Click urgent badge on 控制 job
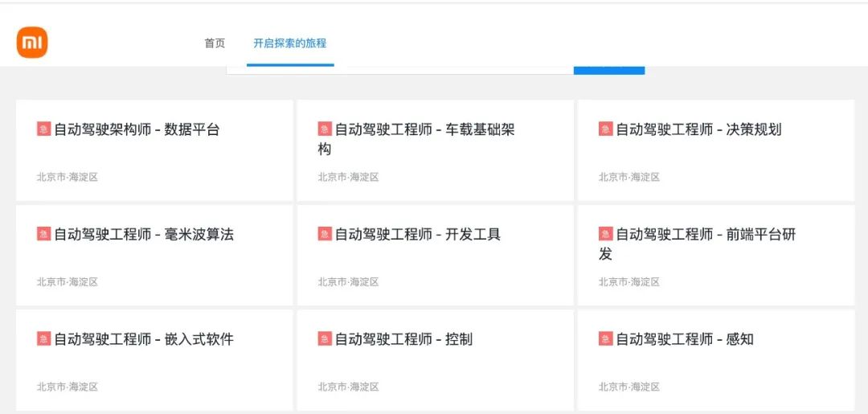Screen dimensions: 868x414 coord(325,339)
